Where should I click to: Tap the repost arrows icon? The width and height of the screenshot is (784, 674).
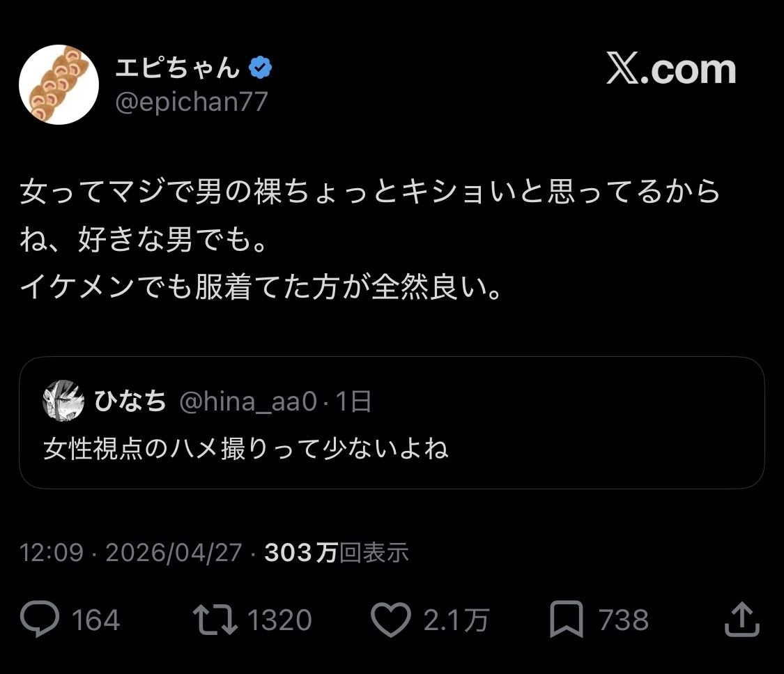(216, 620)
